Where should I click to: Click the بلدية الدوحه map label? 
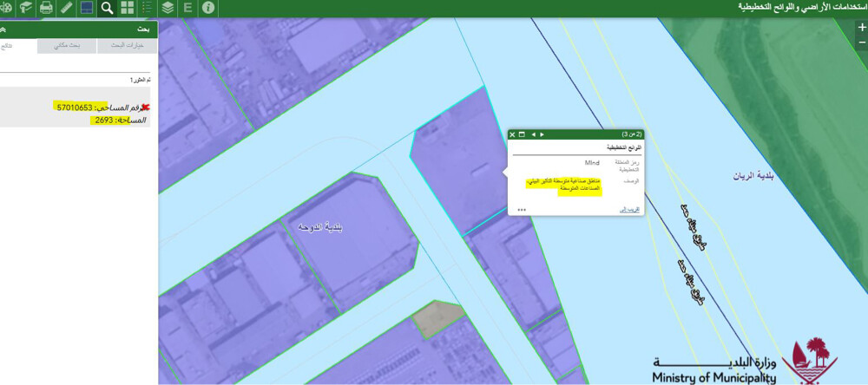coord(320,227)
